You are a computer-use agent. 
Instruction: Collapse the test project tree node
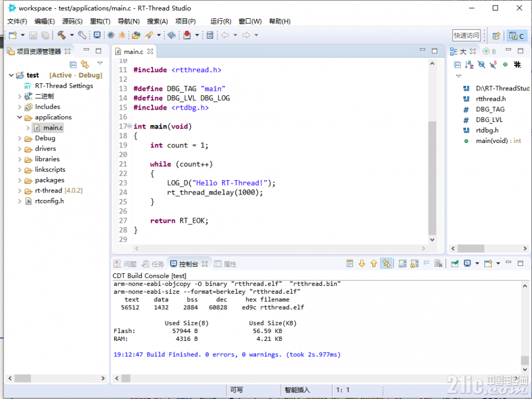click(11, 75)
